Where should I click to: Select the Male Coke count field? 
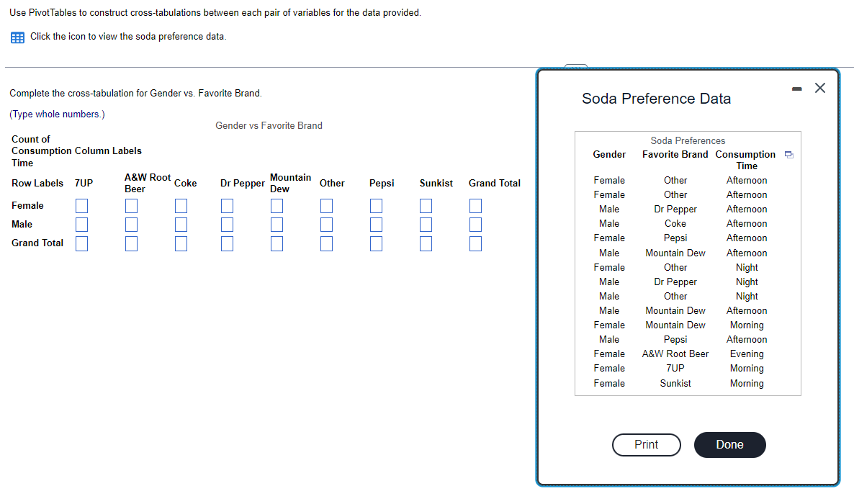click(x=181, y=225)
